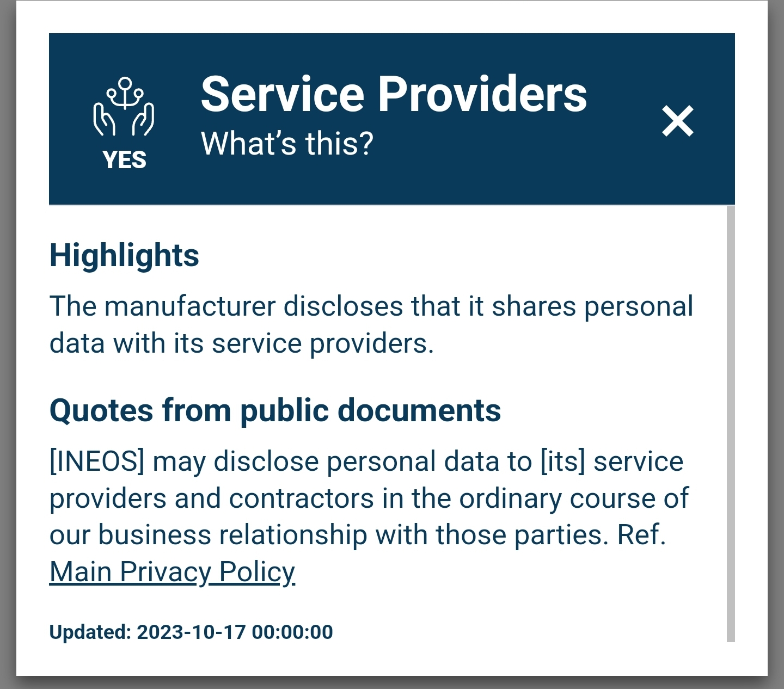The image size is (784, 689).
Task: Click the YES label under the icon
Action: coord(124,160)
